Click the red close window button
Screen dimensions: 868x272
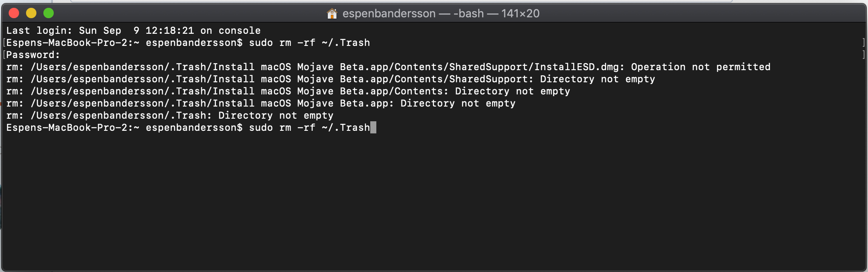(14, 13)
